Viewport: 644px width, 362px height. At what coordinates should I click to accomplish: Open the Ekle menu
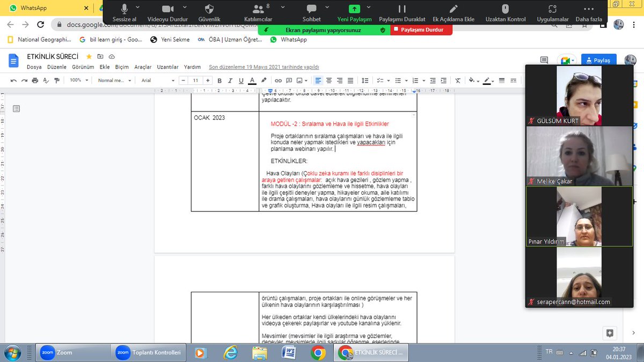point(105,67)
